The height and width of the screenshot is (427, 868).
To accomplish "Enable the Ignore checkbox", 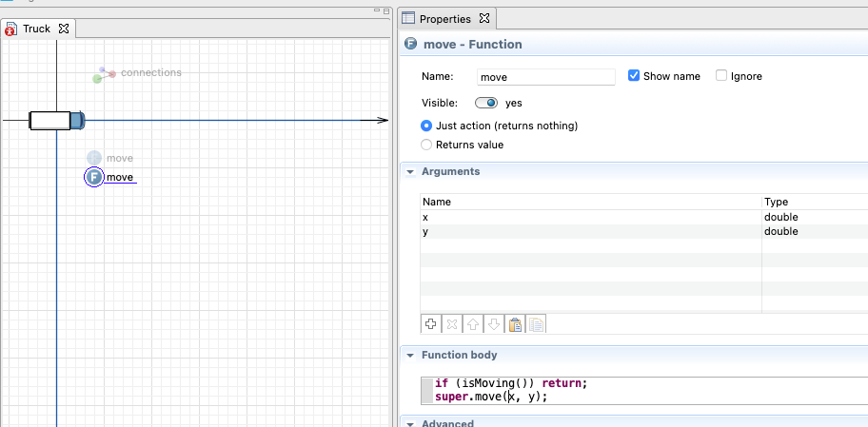I will (721, 76).
